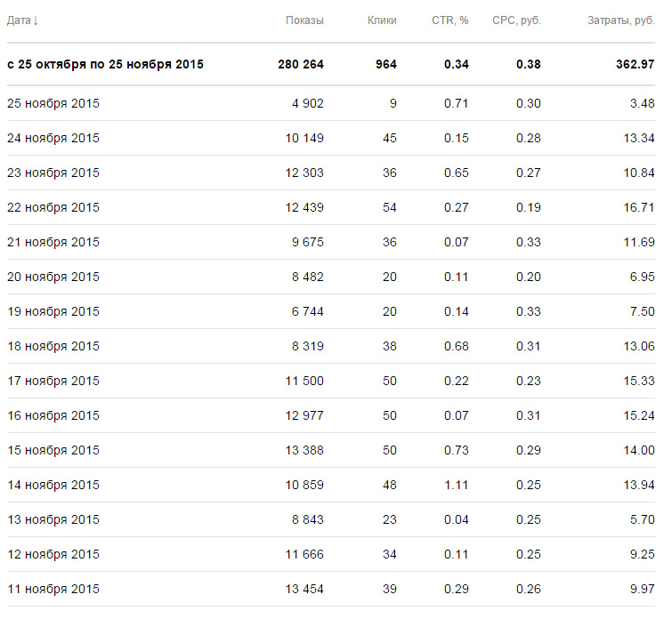This screenshot has width=672, height=619.
Task: Click total spend value 362.97
Action: click(631, 64)
